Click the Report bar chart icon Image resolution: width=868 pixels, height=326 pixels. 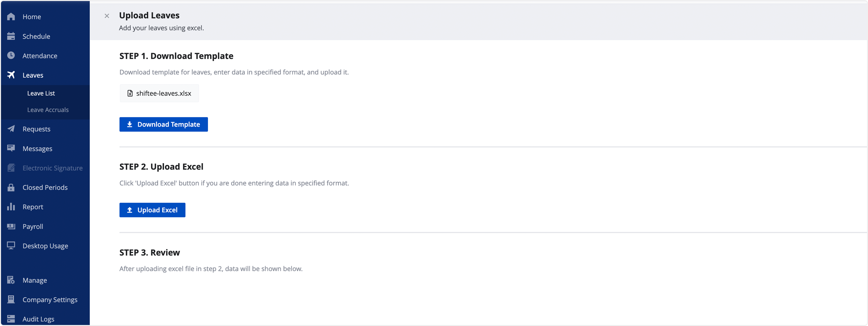click(11, 207)
